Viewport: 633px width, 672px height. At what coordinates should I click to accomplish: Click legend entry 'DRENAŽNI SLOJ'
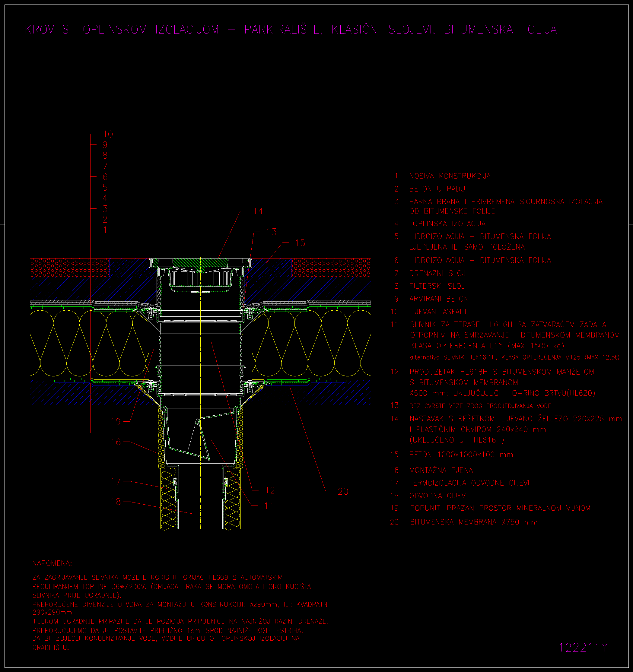pyautogui.click(x=437, y=273)
